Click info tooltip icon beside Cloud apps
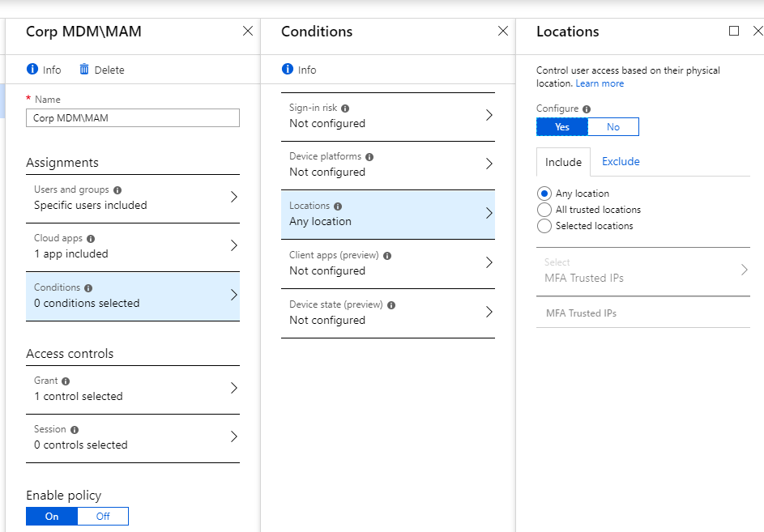The image size is (764, 532). 91,239
